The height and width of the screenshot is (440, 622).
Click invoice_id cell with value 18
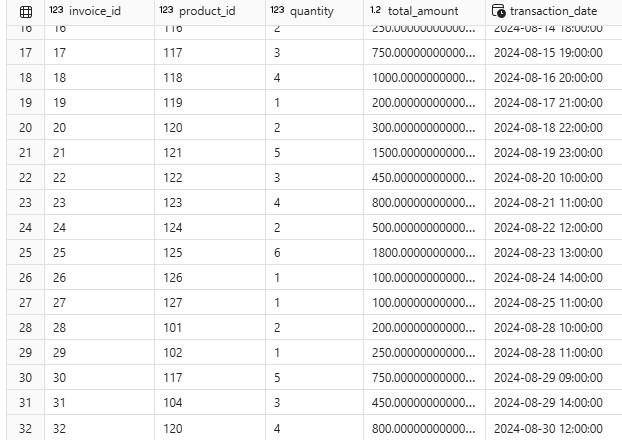tap(100, 77)
